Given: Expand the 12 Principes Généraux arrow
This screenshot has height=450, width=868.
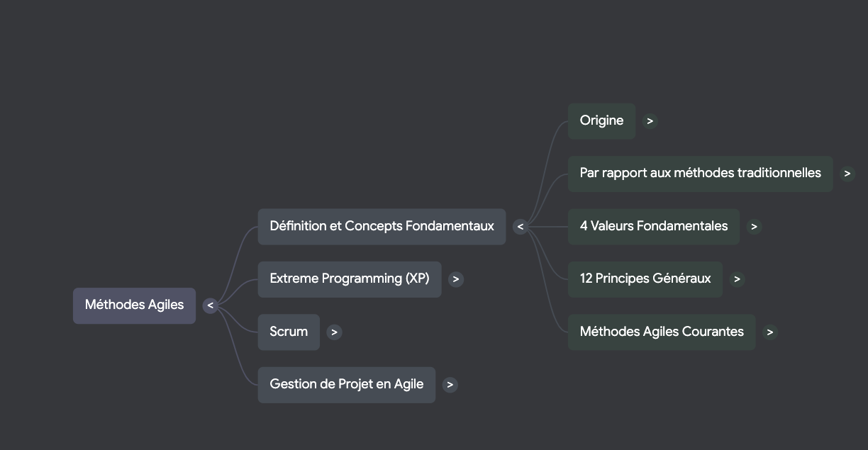Looking at the screenshot, I should pos(737,279).
